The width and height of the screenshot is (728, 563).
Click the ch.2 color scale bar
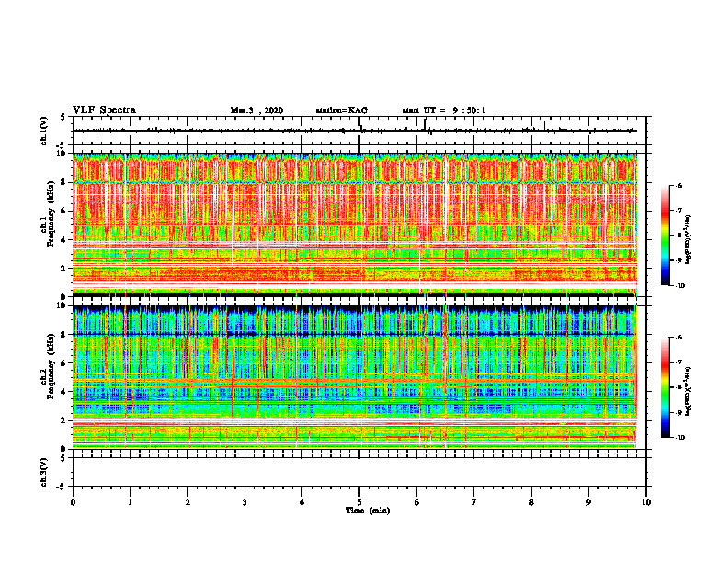click(665, 387)
